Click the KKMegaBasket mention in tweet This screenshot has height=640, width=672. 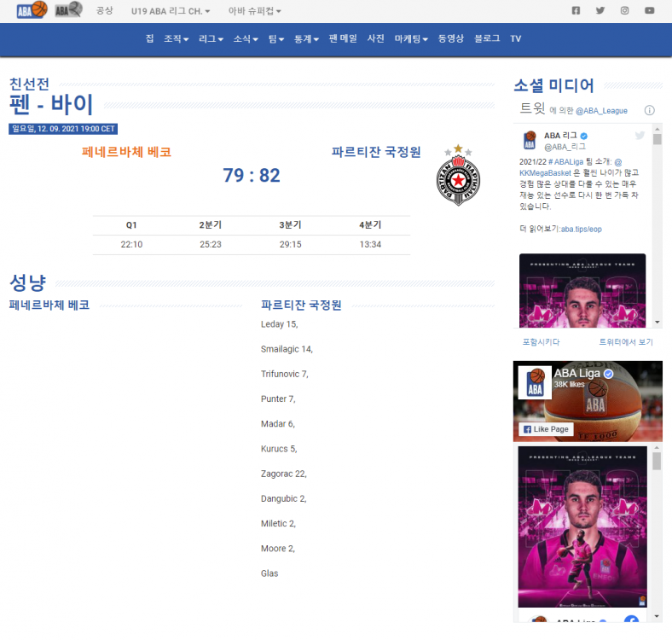[545, 173]
